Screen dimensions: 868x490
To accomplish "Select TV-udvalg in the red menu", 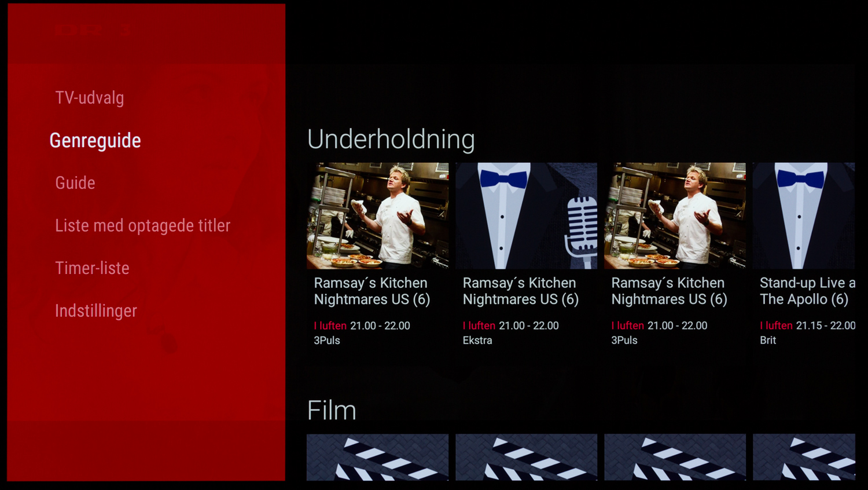I will 90,98.
